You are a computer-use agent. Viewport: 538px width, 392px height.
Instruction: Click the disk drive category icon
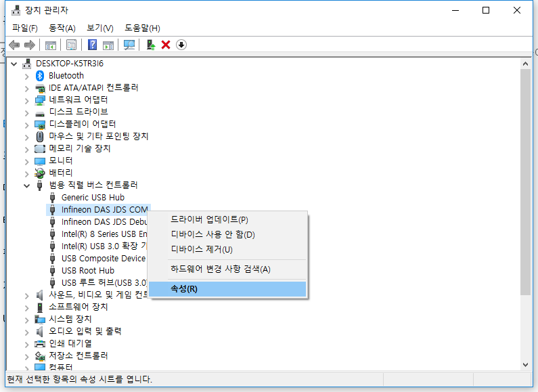click(40, 113)
